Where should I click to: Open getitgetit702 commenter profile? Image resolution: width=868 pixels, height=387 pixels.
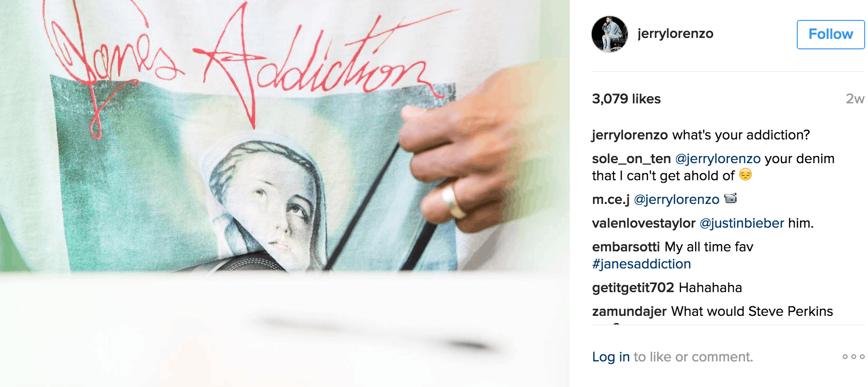633,287
